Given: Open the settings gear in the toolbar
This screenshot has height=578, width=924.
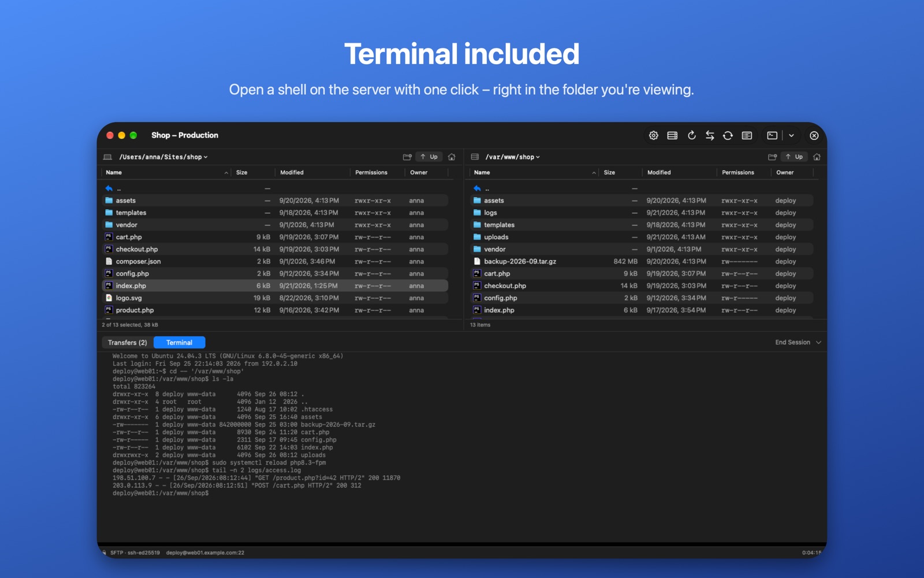Looking at the screenshot, I should click(x=653, y=135).
